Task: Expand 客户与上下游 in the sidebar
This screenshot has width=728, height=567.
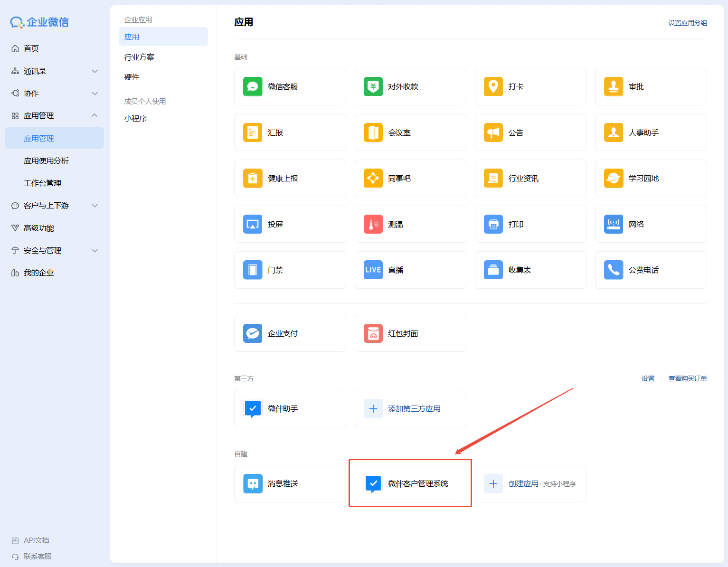Action: [95, 206]
